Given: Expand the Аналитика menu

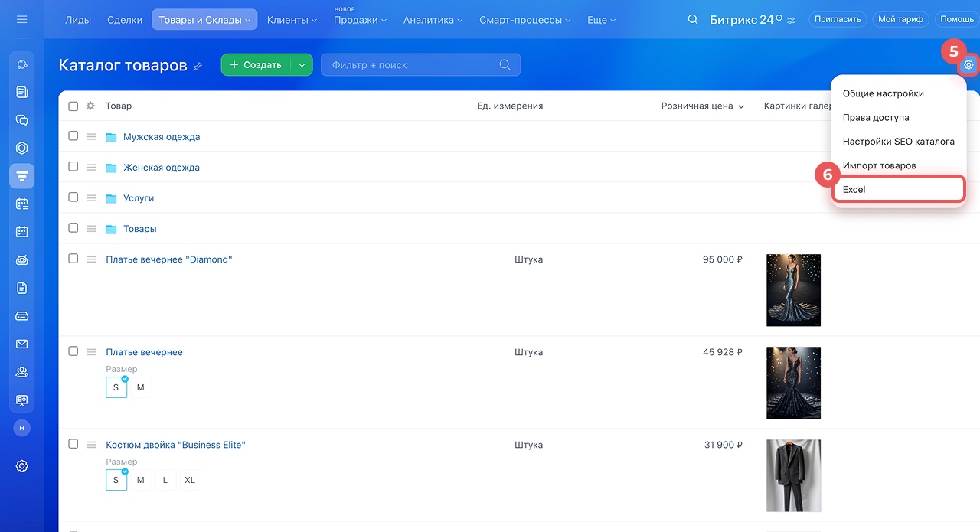Looking at the screenshot, I should coord(433,20).
